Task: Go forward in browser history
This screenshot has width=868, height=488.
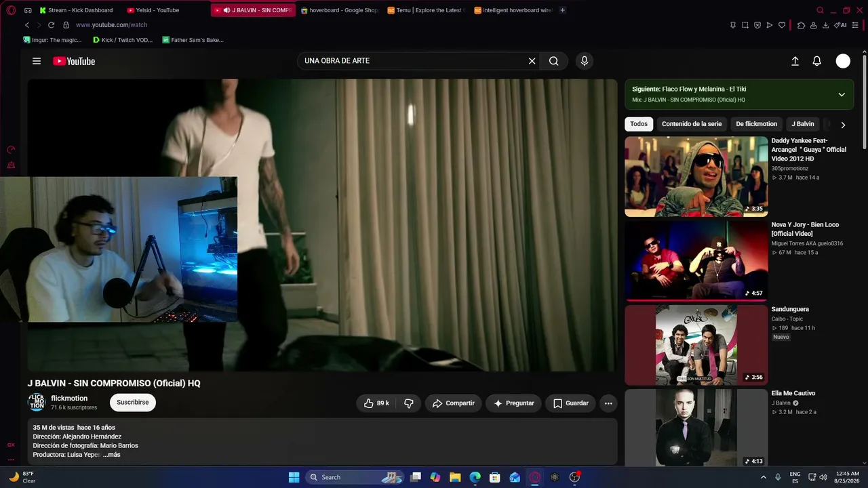Action: click(x=39, y=25)
